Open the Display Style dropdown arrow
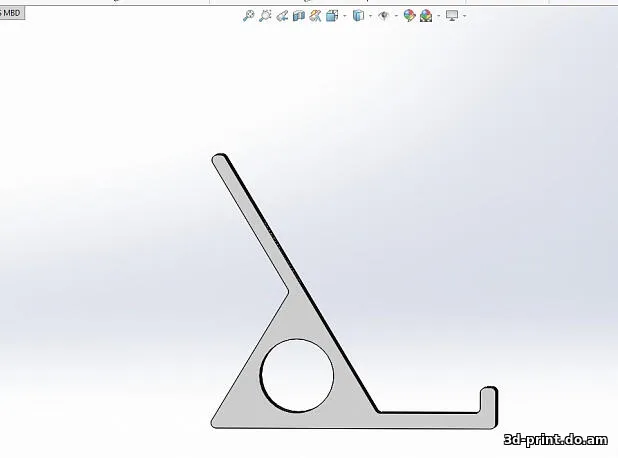The width and height of the screenshot is (618, 458). 371,16
